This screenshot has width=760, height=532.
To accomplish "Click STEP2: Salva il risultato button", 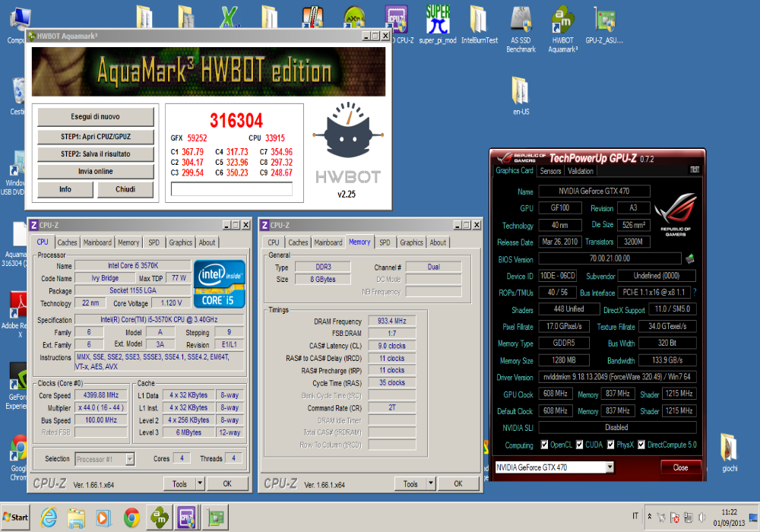I will (x=96, y=154).
